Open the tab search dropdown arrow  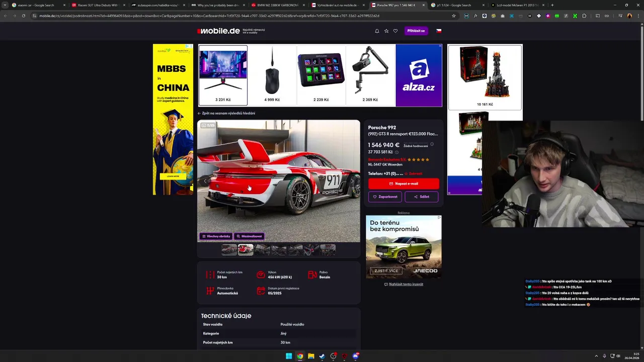coord(5,5)
